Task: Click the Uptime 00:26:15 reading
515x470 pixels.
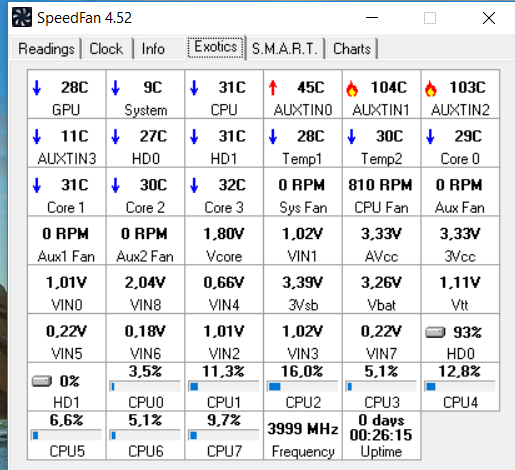Action: (381, 435)
